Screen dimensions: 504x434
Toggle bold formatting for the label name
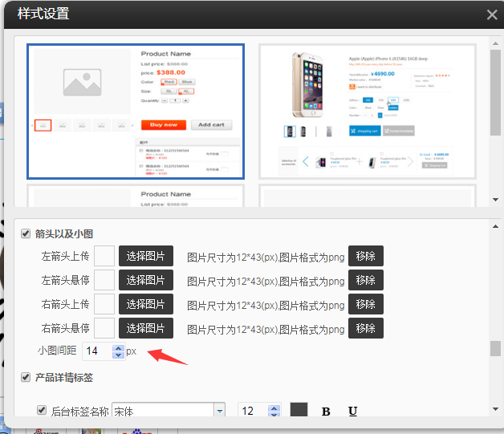(326, 412)
